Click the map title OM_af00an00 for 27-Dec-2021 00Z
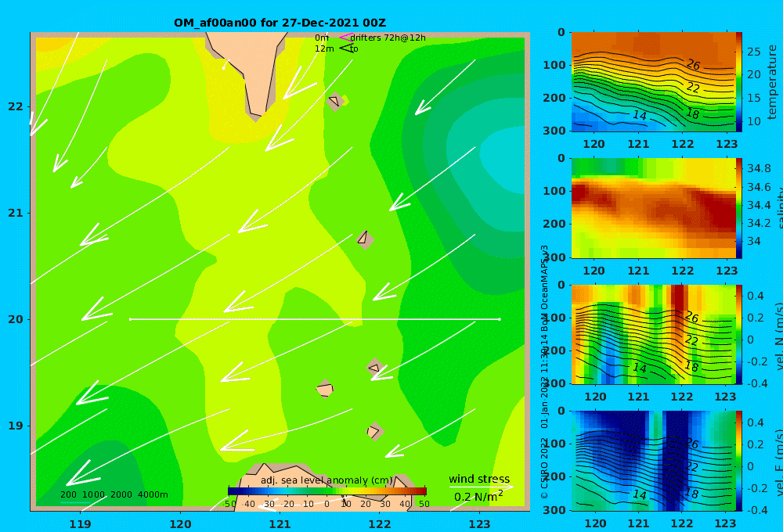This screenshot has height=532, width=783. 280,23
